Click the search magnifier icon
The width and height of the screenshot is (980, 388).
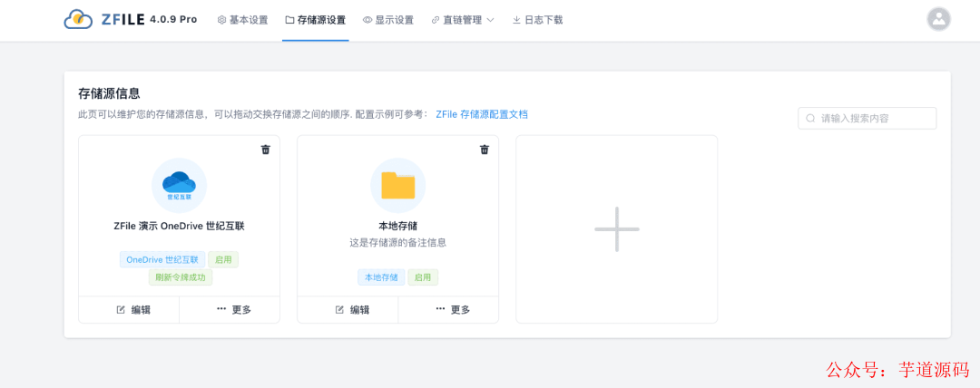tap(810, 118)
